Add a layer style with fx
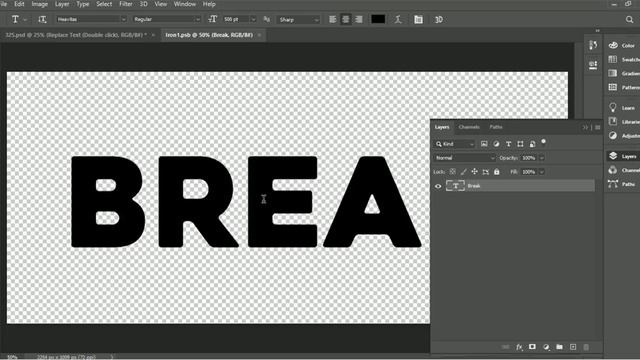 [519, 347]
